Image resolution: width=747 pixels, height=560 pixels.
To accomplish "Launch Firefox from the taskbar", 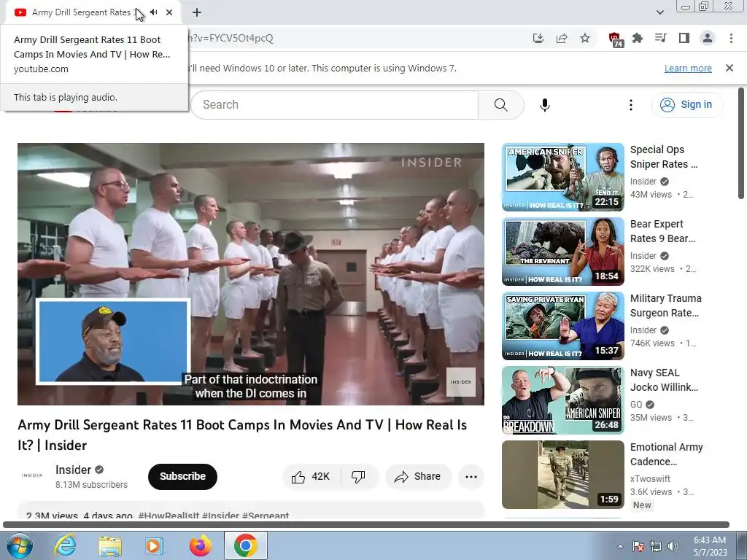I will [x=200, y=545].
